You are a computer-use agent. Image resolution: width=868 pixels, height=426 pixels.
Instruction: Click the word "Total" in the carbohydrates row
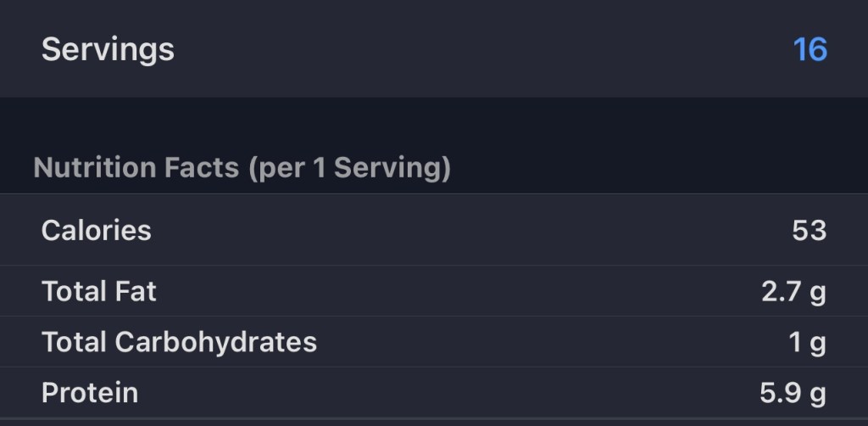[73, 342]
